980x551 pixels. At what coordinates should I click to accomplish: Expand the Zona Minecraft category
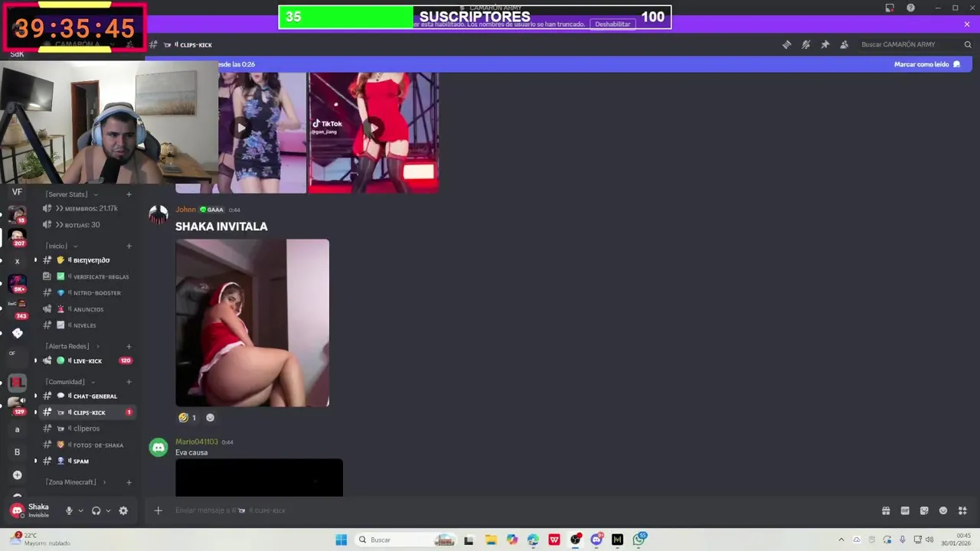[75, 482]
